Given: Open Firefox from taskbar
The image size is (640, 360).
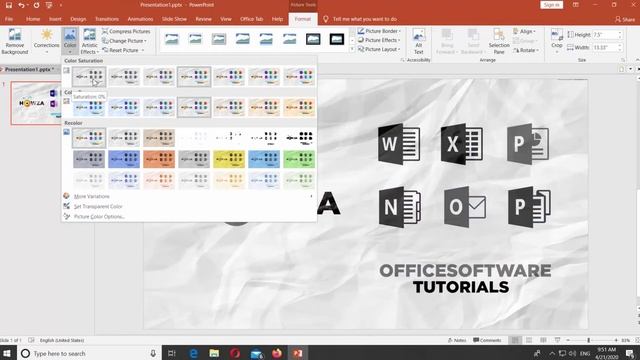Looking at the screenshot, I should [x=277, y=353].
